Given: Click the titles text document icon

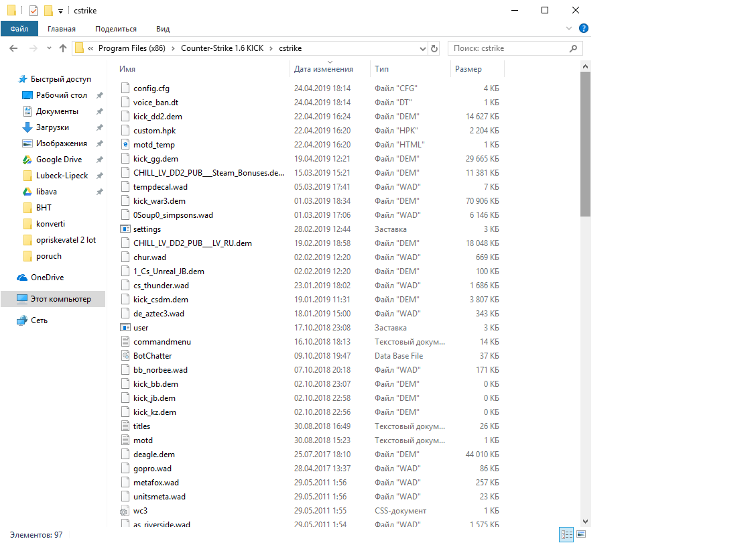Looking at the screenshot, I should [x=125, y=426].
